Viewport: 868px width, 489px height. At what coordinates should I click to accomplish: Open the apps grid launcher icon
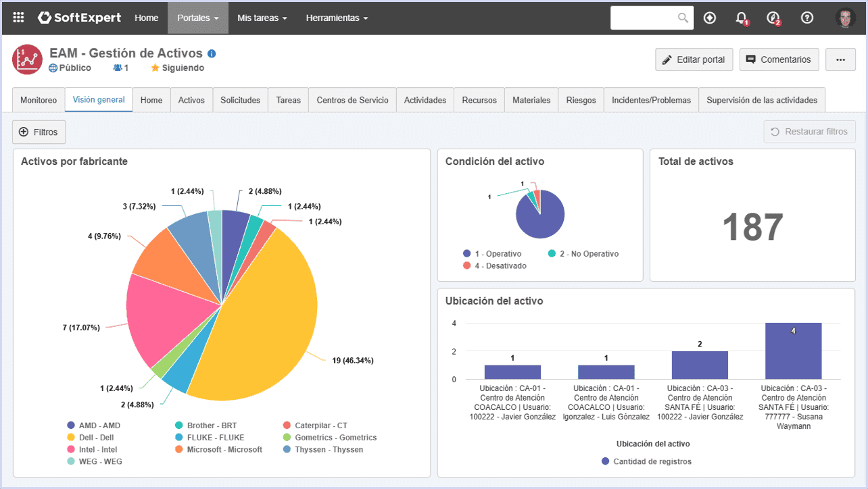tap(18, 18)
